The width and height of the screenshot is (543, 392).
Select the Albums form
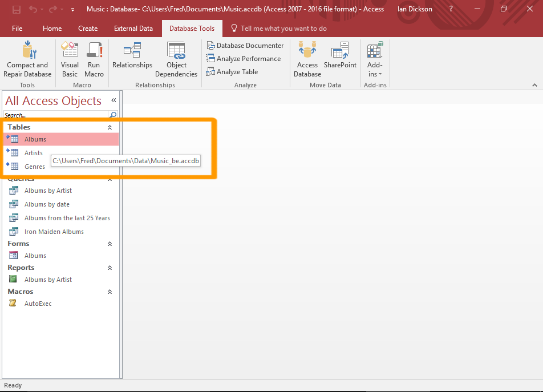click(x=61, y=256)
